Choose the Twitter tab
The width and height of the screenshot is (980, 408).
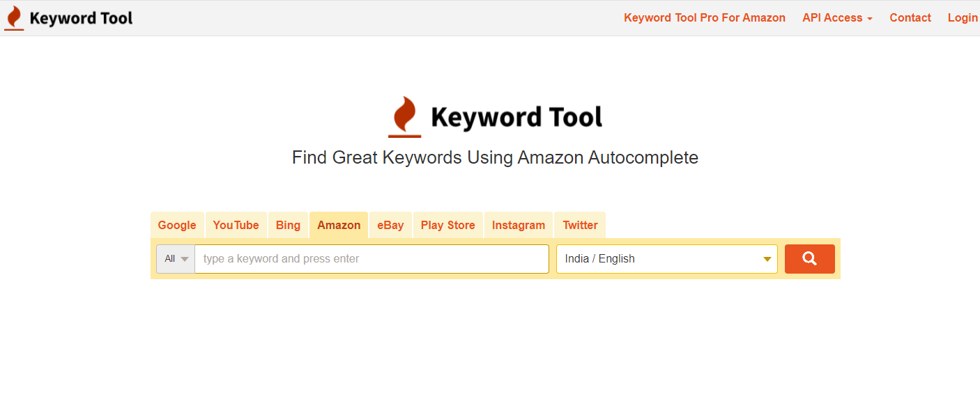point(580,226)
